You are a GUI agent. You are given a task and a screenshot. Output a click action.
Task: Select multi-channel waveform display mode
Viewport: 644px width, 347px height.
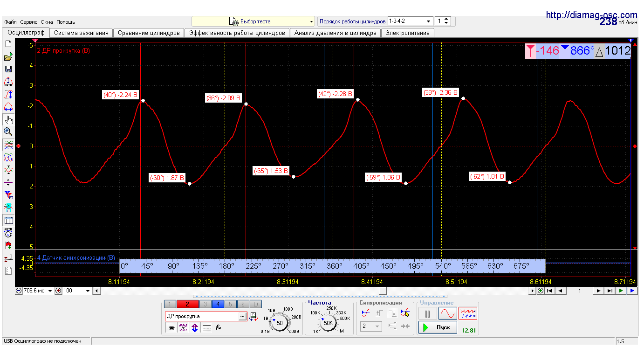[468, 313]
